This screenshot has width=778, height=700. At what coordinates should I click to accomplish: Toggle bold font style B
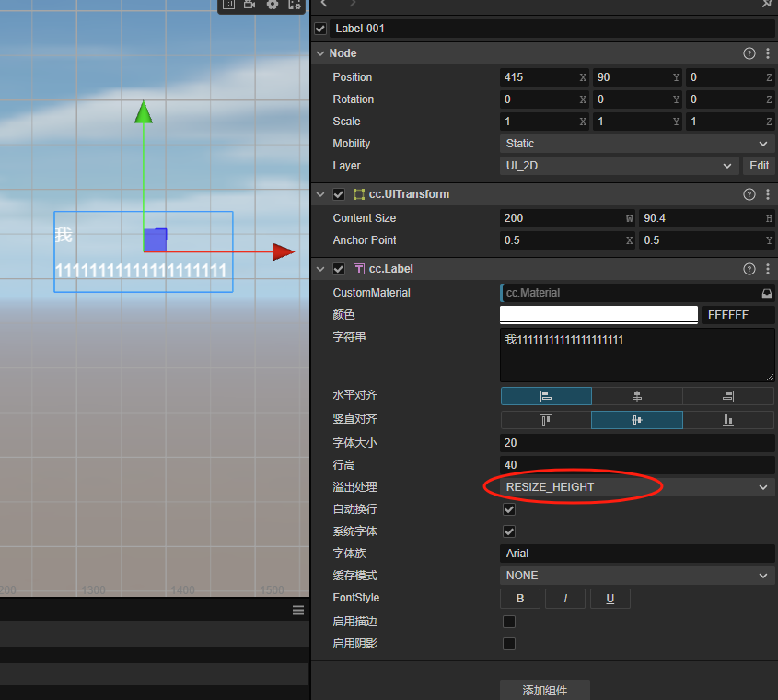[520, 599]
